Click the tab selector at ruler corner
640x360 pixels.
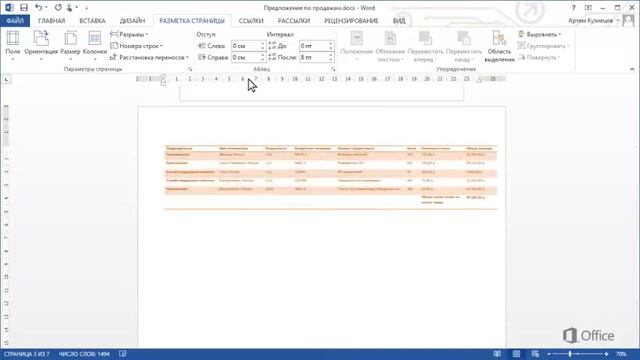click(x=6, y=79)
